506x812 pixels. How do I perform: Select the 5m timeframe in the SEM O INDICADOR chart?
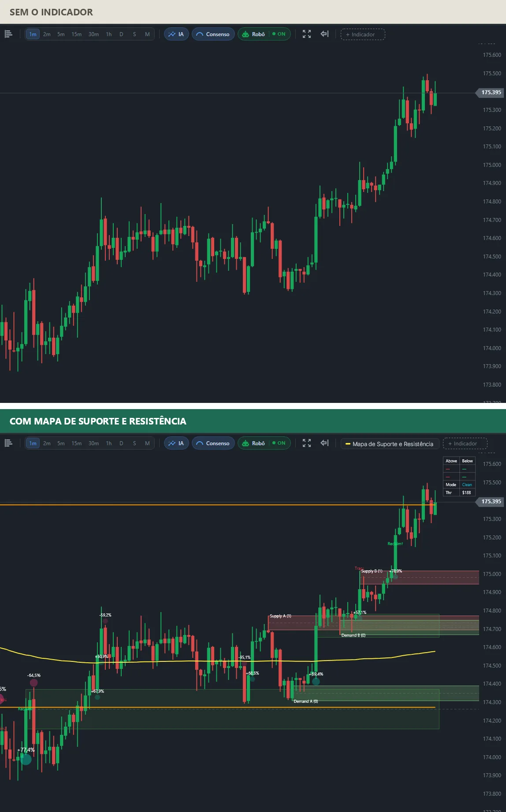[x=61, y=34]
